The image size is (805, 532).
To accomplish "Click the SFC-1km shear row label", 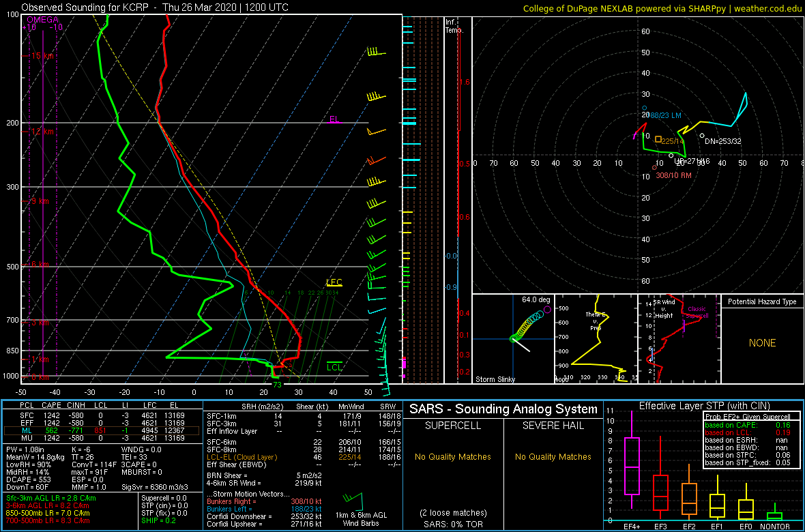I will pyautogui.click(x=222, y=415).
